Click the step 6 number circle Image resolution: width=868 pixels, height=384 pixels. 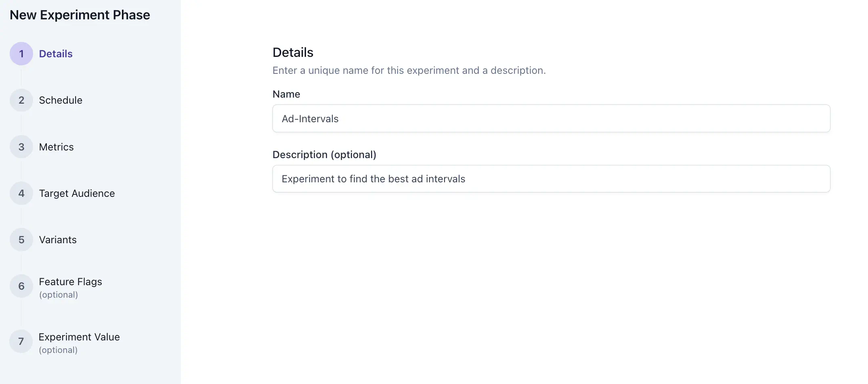(21, 286)
